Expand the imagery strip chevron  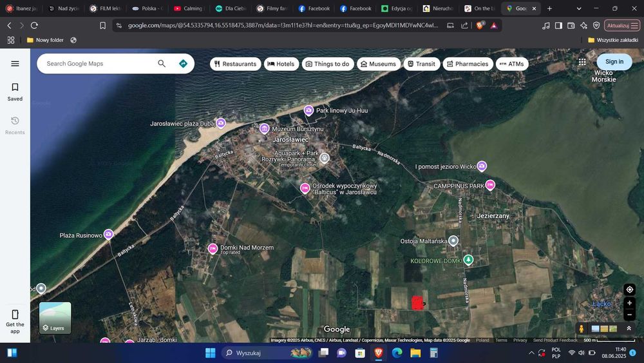click(x=629, y=328)
